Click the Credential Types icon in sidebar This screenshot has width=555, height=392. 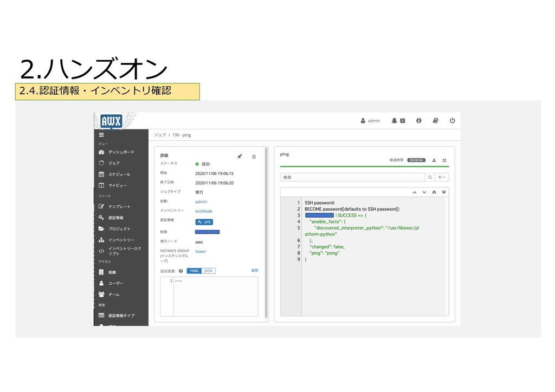pos(101,315)
